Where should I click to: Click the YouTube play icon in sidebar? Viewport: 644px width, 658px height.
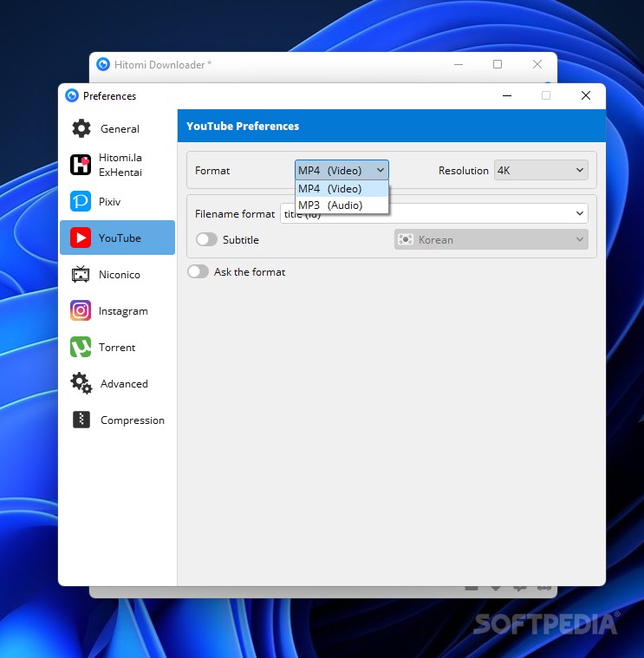81,238
